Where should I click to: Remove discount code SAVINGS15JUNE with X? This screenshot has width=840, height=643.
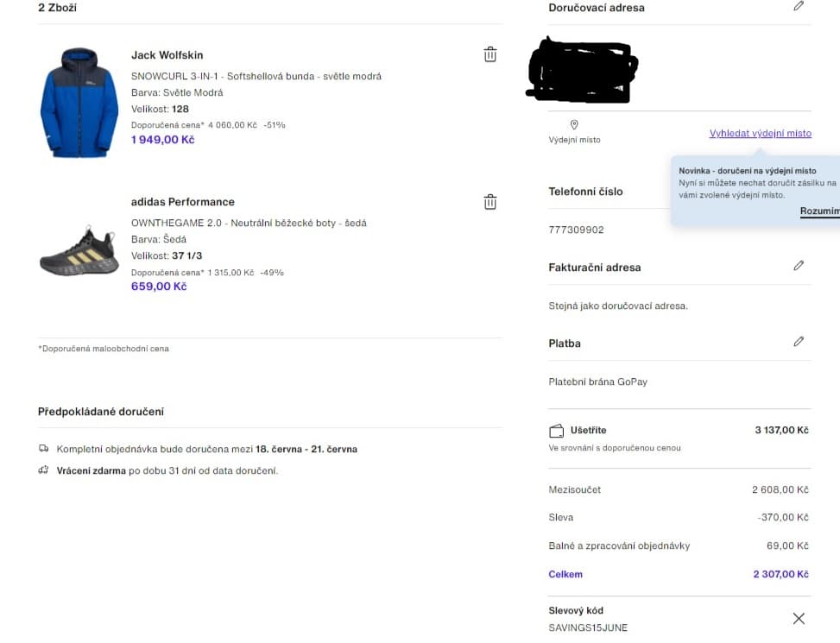(x=799, y=618)
